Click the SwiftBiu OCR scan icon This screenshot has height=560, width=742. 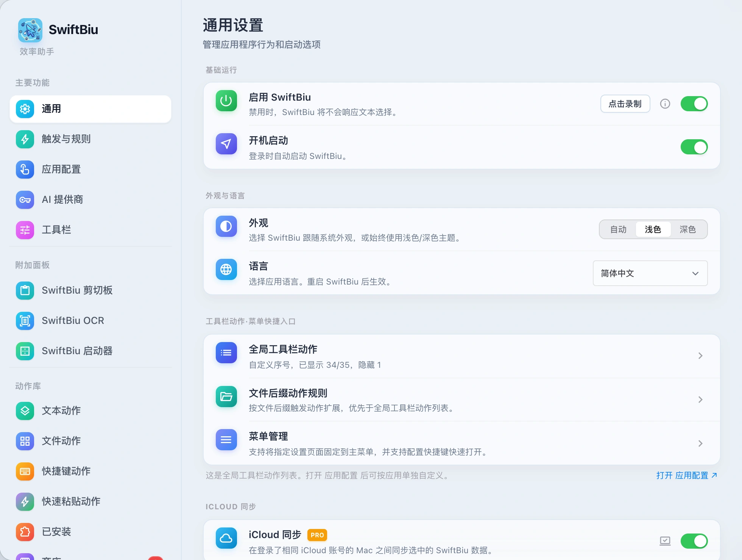[25, 321]
